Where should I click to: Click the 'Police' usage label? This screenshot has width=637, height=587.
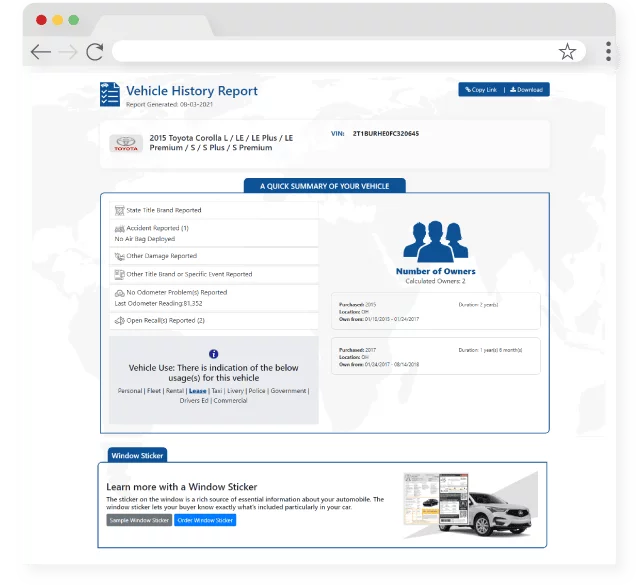(257, 391)
